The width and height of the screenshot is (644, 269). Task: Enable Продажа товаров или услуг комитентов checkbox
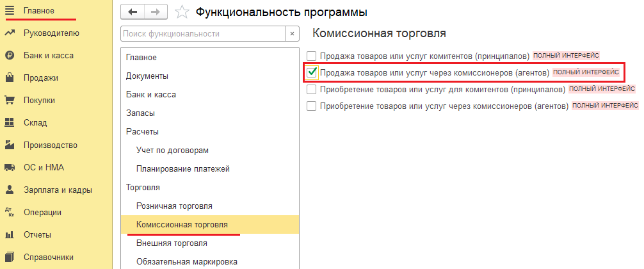click(312, 56)
